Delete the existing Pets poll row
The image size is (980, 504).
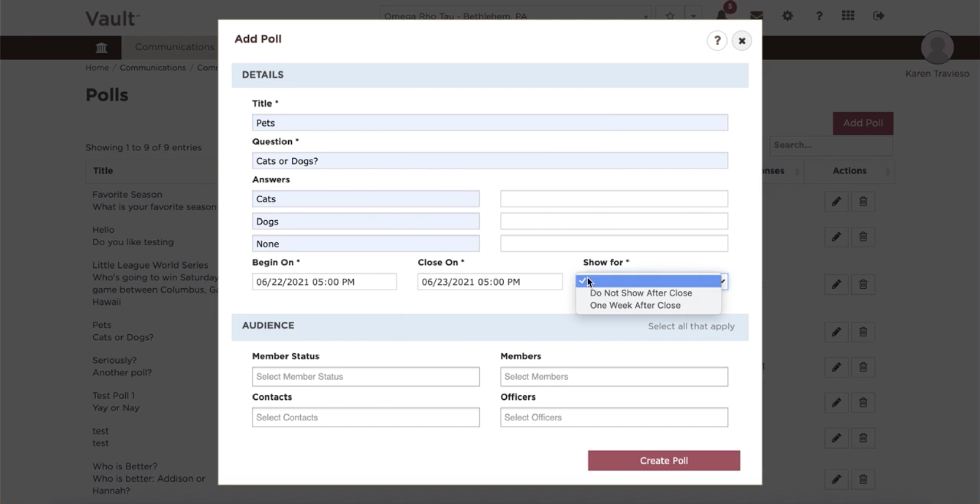863,332
